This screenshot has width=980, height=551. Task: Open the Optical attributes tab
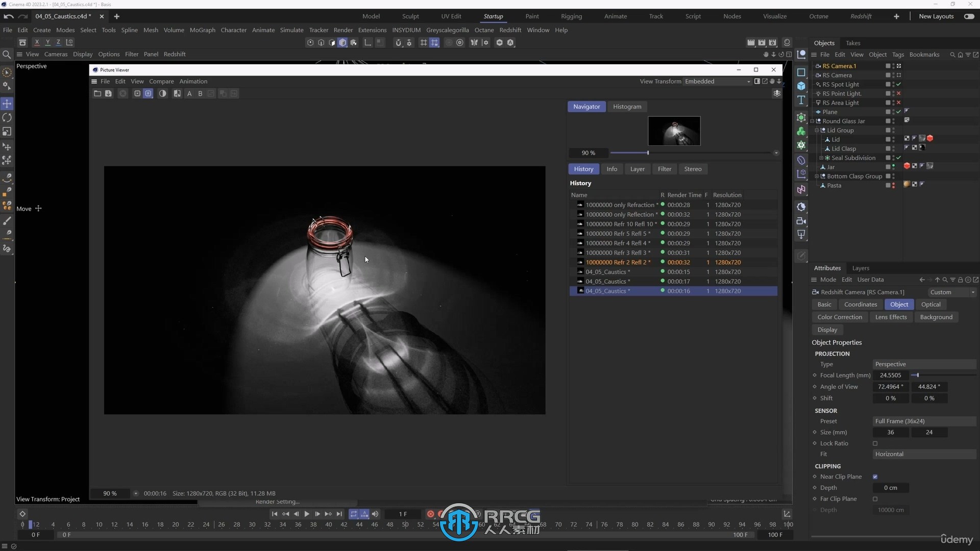pos(930,305)
